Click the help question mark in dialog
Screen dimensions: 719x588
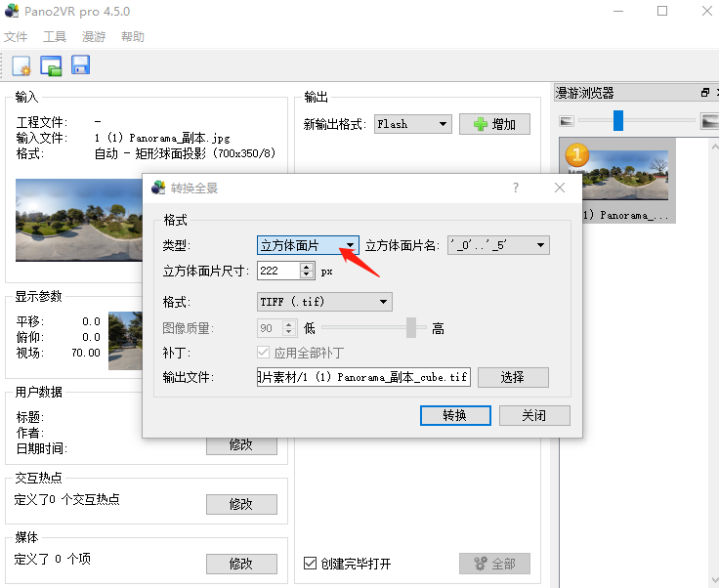[516, 188]
